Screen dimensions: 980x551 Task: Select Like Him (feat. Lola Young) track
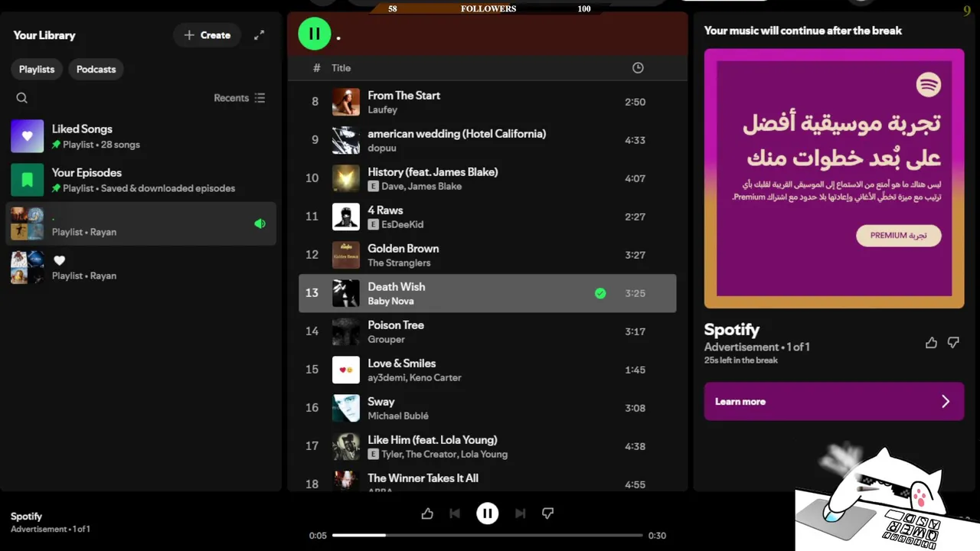[432, 440]
